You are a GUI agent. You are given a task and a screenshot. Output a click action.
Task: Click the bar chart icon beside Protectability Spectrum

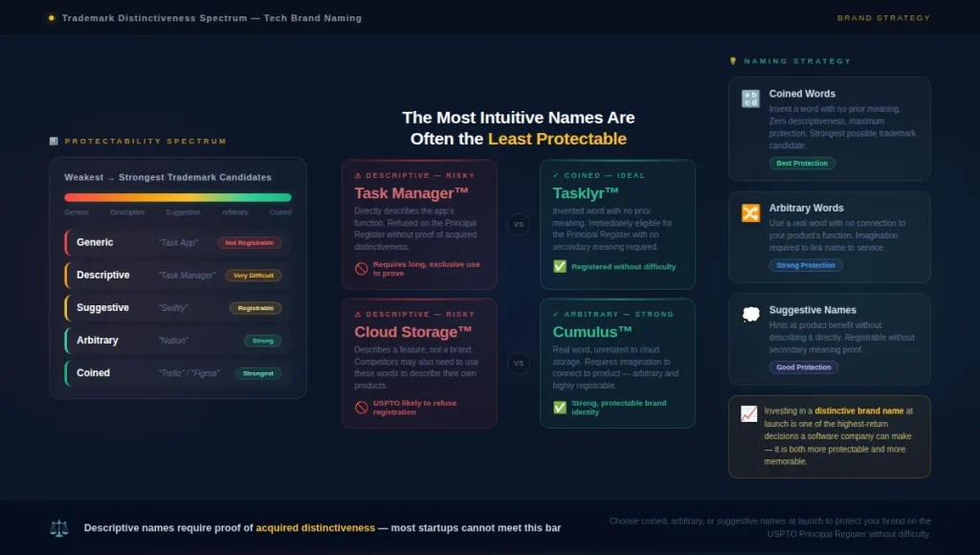[54, 142]
